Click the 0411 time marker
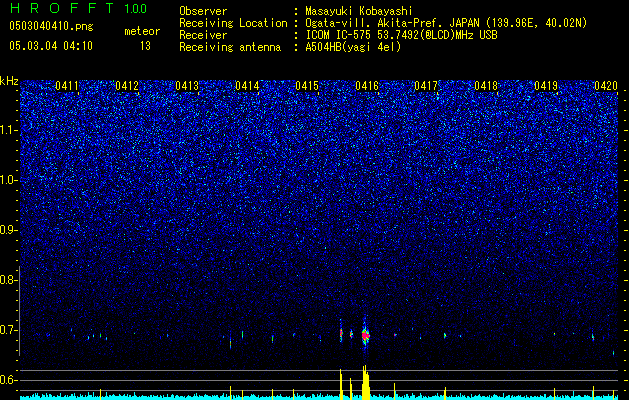The image size is (629, 400). click(67, 86)
